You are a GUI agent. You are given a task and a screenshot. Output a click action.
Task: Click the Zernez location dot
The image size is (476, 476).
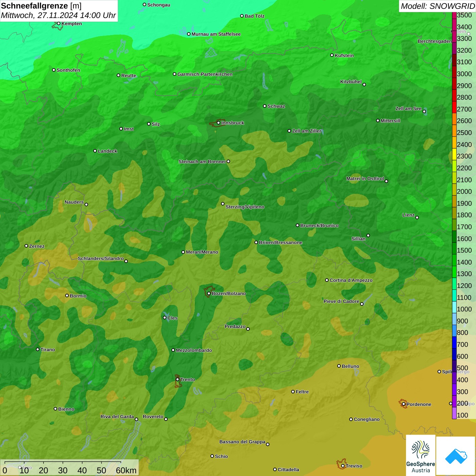click(x=26, y=246)
